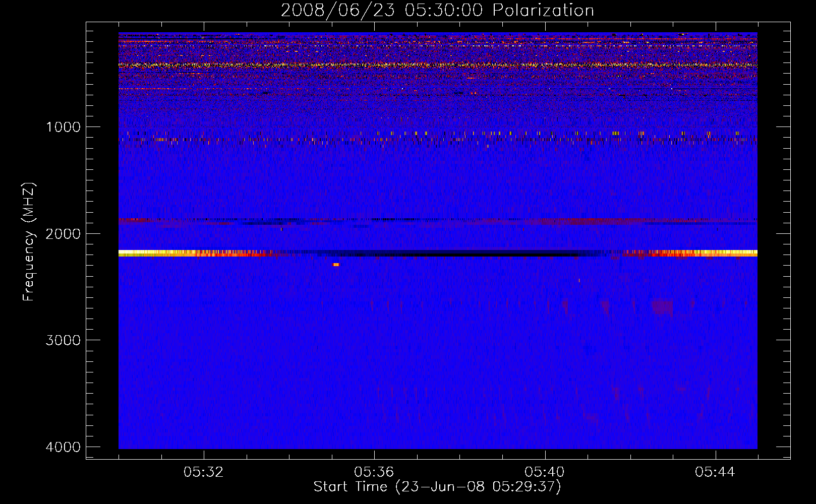
Task: Click the 'Start Time (23-Jun-08 05:29:37)' caption
Action: click(437, 487)
